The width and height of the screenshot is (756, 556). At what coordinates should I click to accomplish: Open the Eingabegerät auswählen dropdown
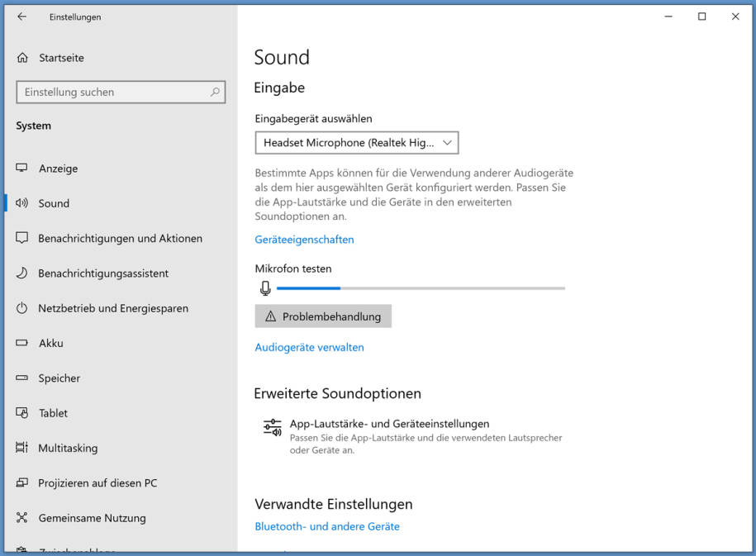[x=356, y=143]
